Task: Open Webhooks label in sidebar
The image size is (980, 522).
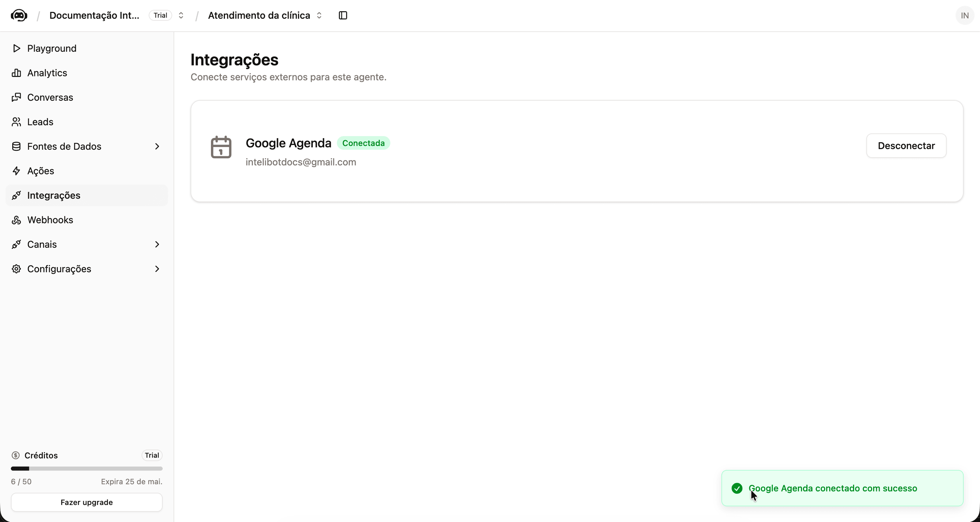Action: (50, 220)
